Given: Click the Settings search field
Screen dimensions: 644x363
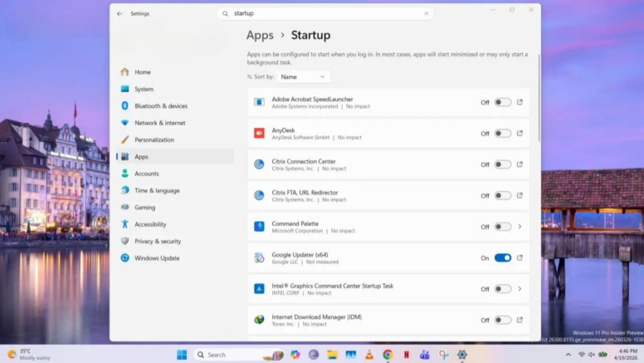Looking at the screenshot, I should coord(325,14).
